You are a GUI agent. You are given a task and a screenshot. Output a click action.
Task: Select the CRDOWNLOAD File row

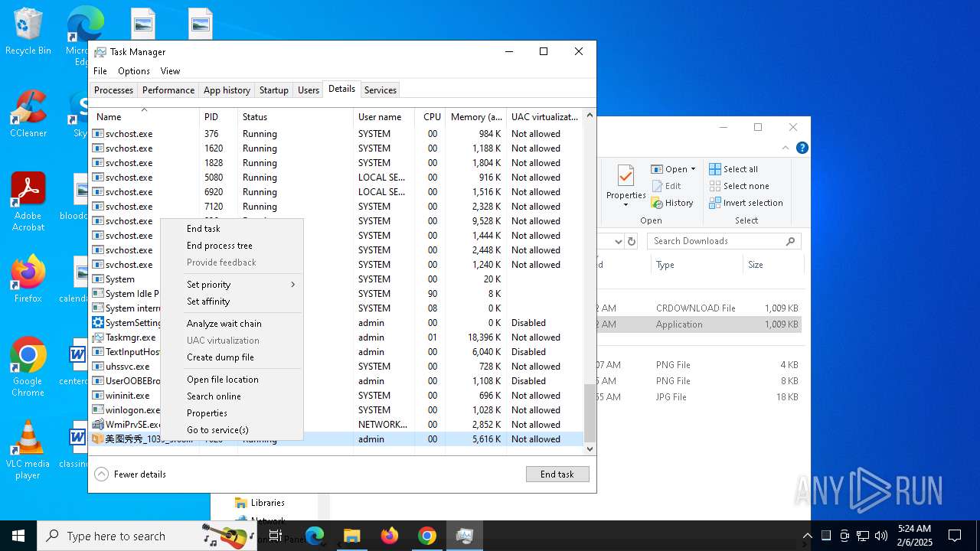tap(699, 308)
